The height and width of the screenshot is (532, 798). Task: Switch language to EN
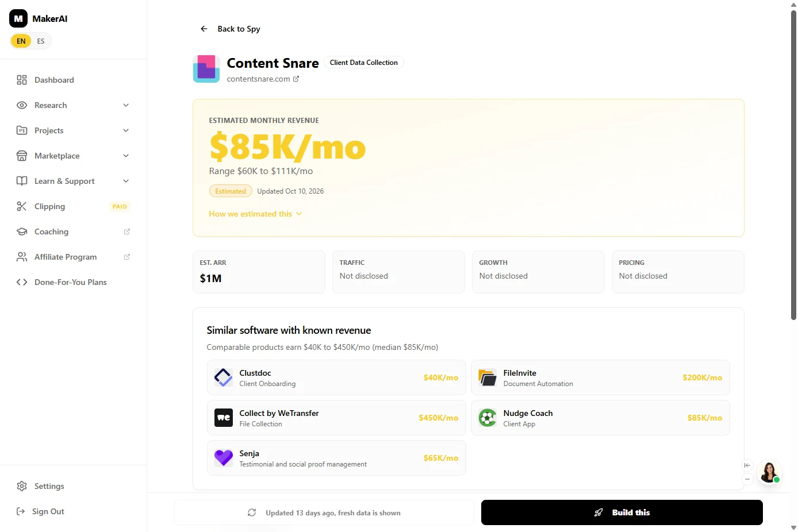click(x=21, y=41)
